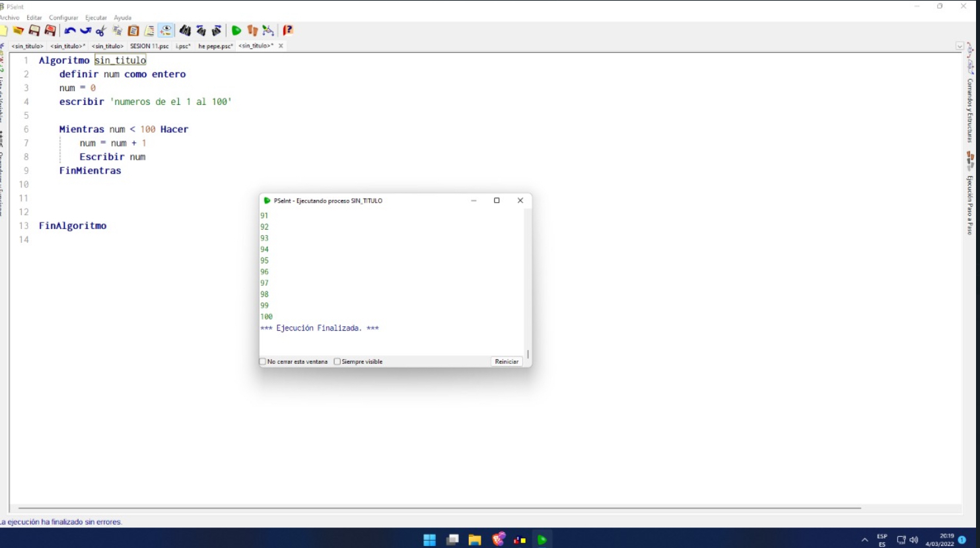Click the Undo arrow in toolbar
The width and height of the screenshot is (980, 548).
coord(69,30)
